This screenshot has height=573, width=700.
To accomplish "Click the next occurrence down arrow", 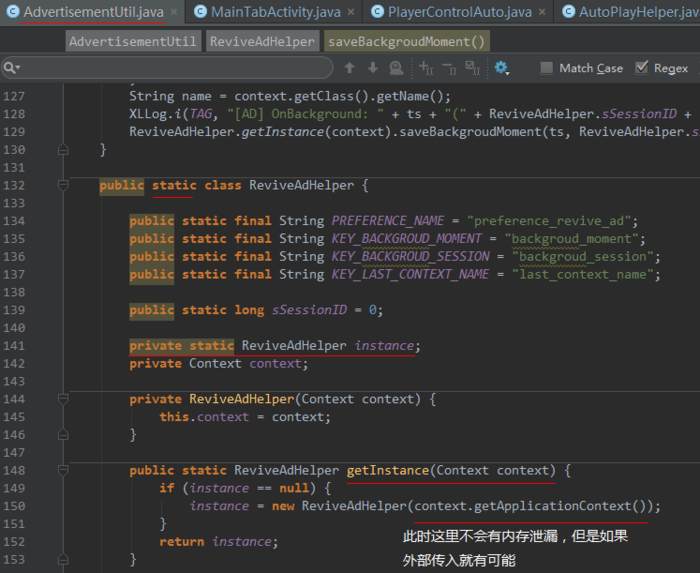I will coord(373,68).
